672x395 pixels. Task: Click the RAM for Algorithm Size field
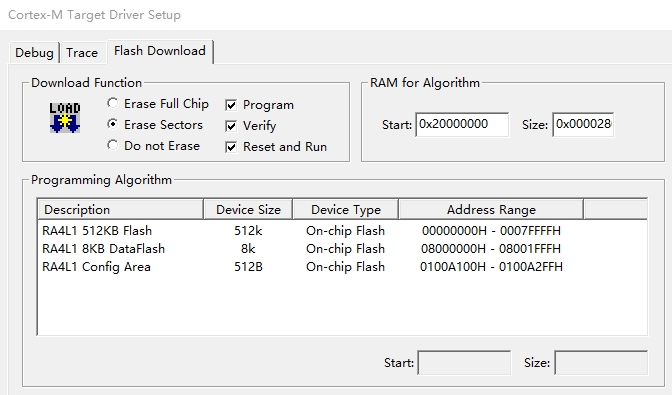point(583,125)
